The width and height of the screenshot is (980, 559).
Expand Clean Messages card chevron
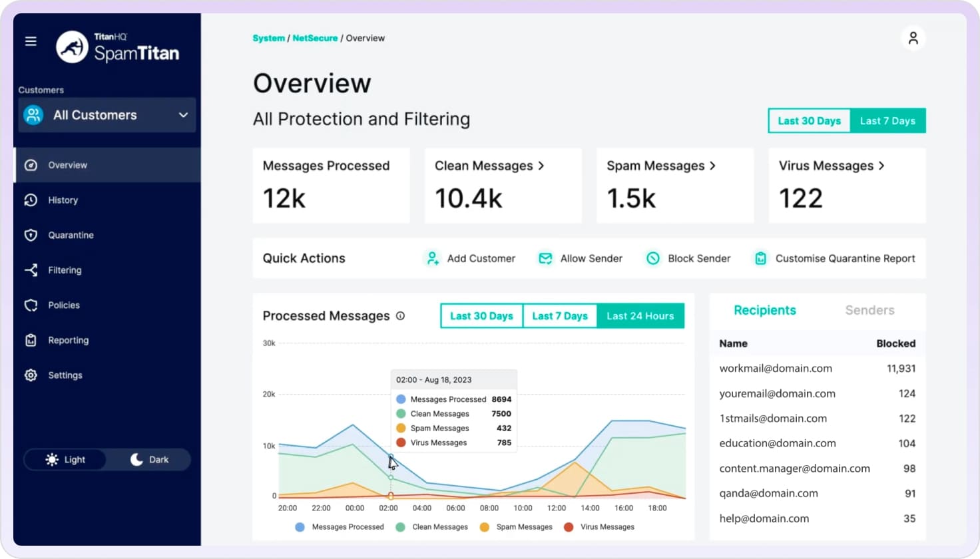[541, 166]
